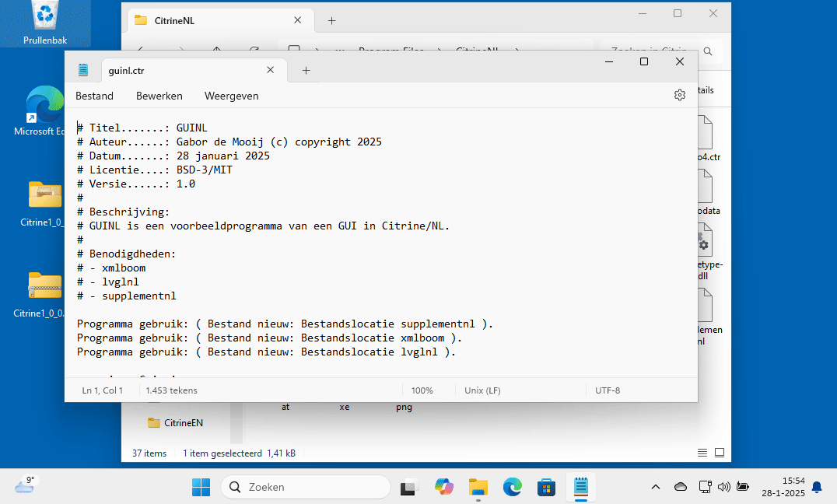
Task: Open the Weergeven menu
Action: pos(231,96)
